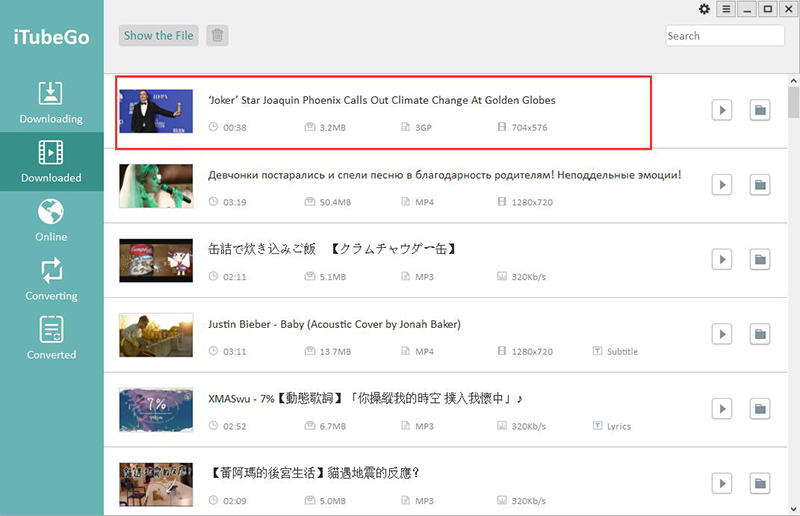Open folder for Joker Joaquin Phoenix video

[760, 110]
